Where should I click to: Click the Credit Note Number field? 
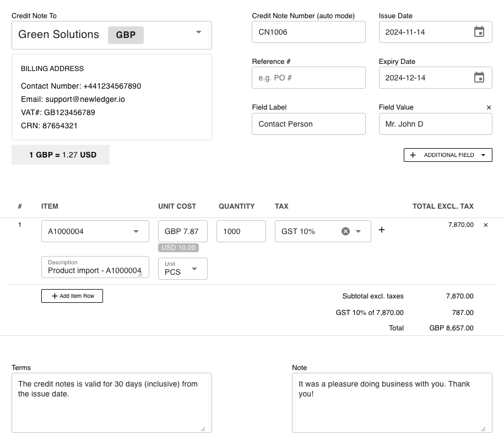click(308, 32)
